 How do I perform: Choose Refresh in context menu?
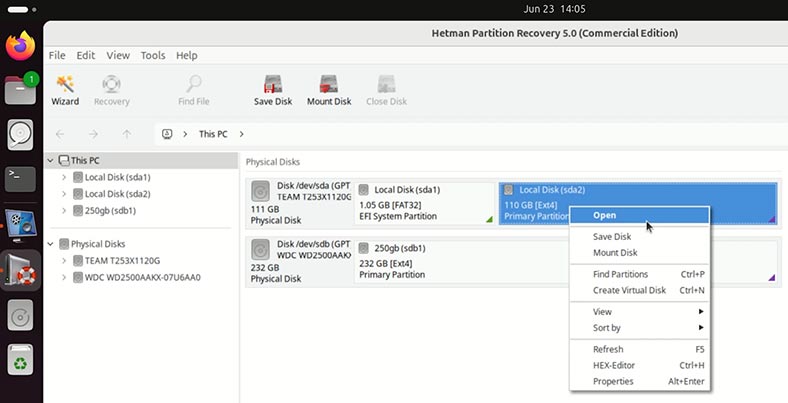pos(639,349)
